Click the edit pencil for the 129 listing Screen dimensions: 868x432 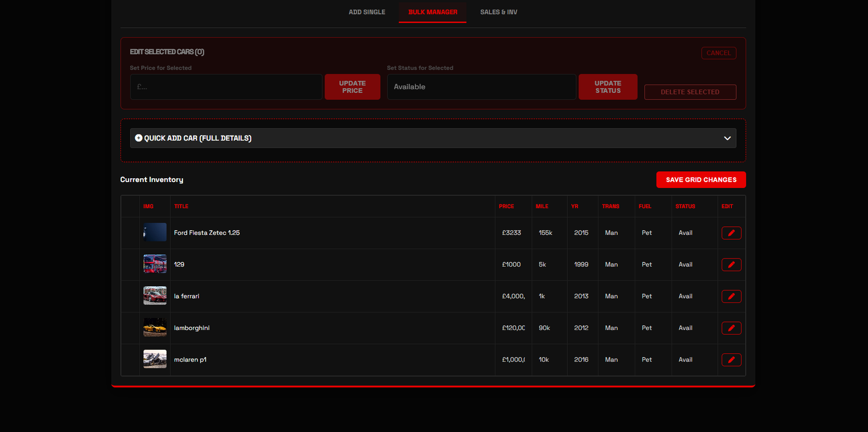(731, 265)
